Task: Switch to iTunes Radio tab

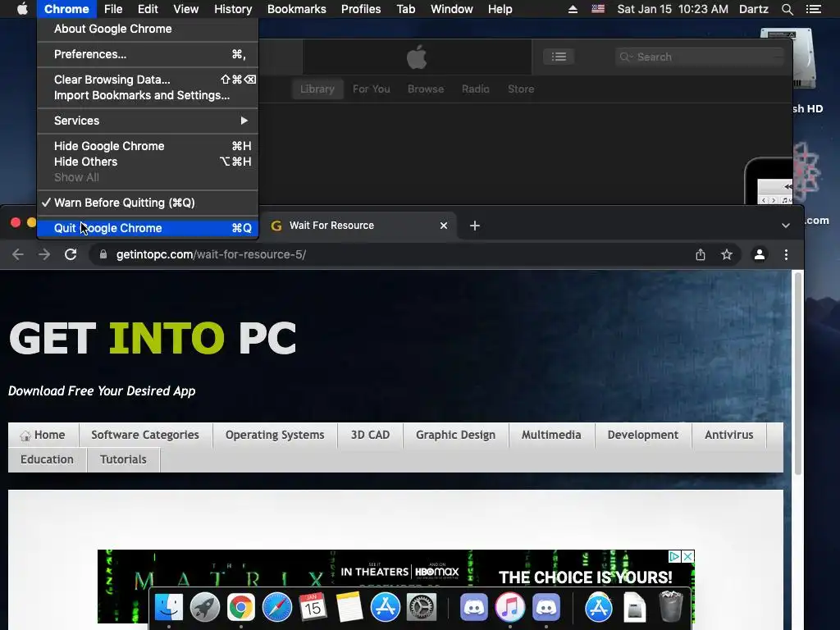Action: [x=476, y=89]
